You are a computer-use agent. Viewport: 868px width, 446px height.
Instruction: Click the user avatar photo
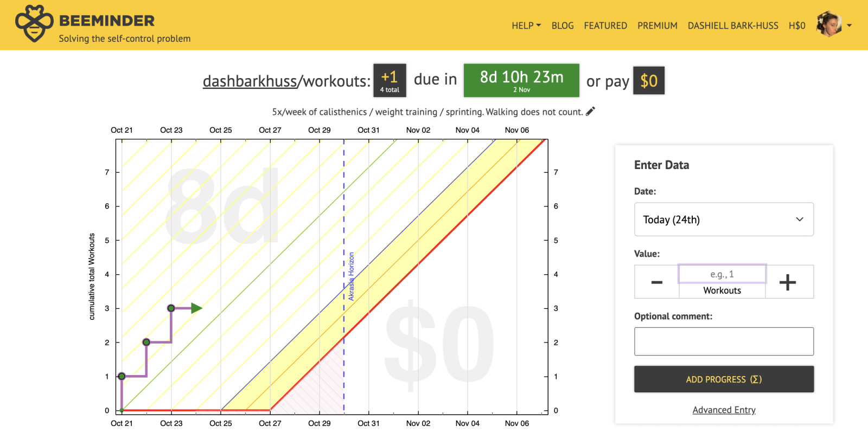pyautogui.click(x=829, y=24)
